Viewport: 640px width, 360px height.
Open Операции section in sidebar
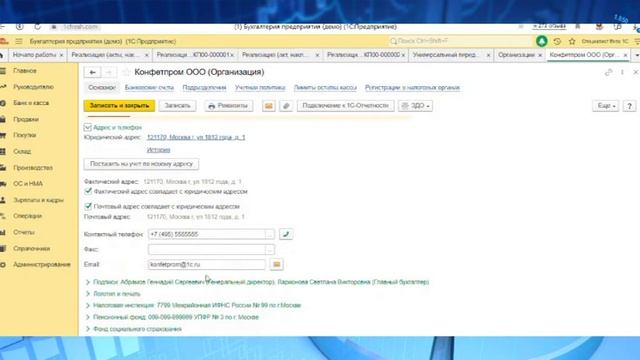pos(27,216)
